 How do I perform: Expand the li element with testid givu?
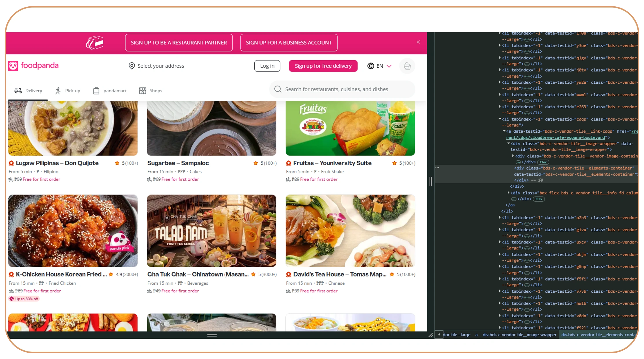tap(500, 230)
